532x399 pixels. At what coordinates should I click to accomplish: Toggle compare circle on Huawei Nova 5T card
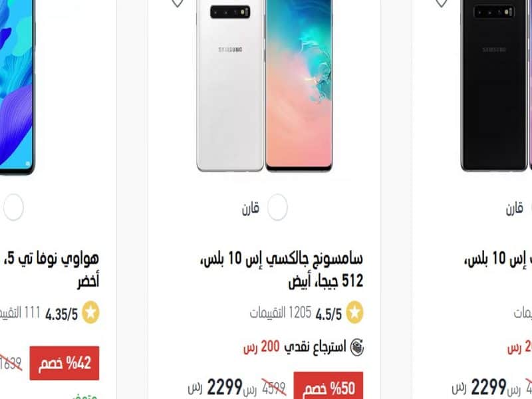click(13, 207)
